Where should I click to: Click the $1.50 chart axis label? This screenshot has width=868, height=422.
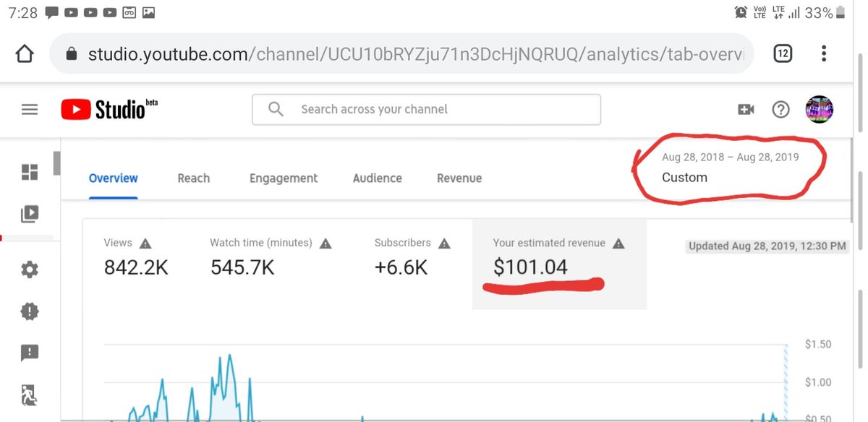point(818,345)
